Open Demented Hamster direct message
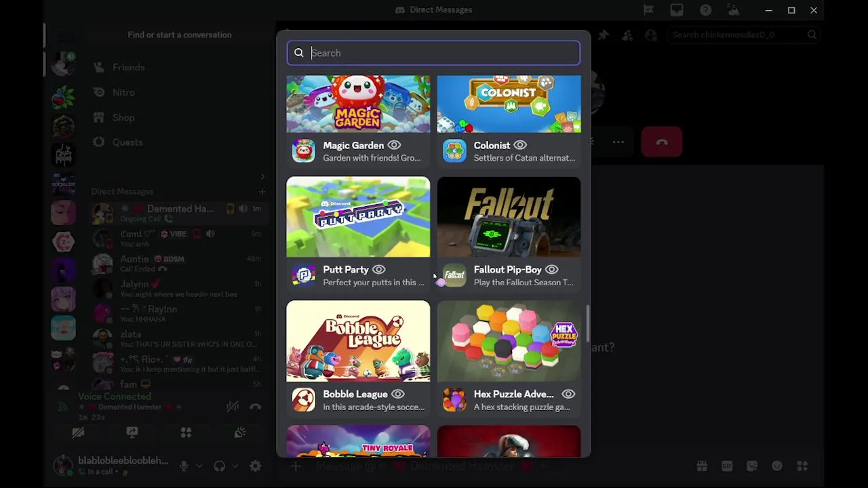Image resolution: width=868 pixels, height=488 pixels. tap(178, 213)
